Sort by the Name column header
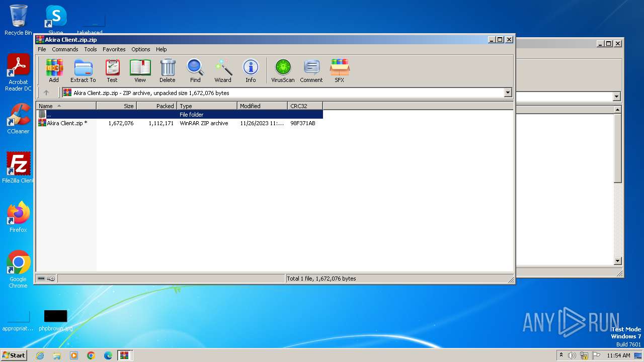Image resolution: width=644 pixels, height=362 pixels. 66,106
